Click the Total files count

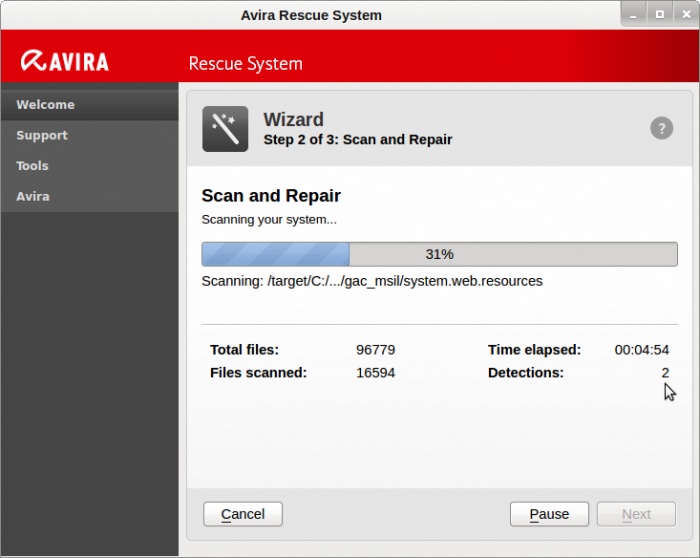coord(375,350)
